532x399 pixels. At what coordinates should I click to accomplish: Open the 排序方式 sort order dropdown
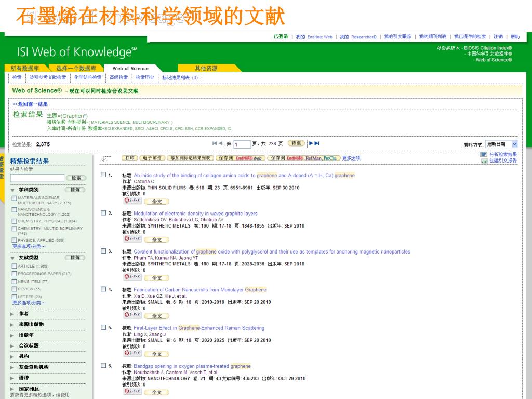(501, 144)
